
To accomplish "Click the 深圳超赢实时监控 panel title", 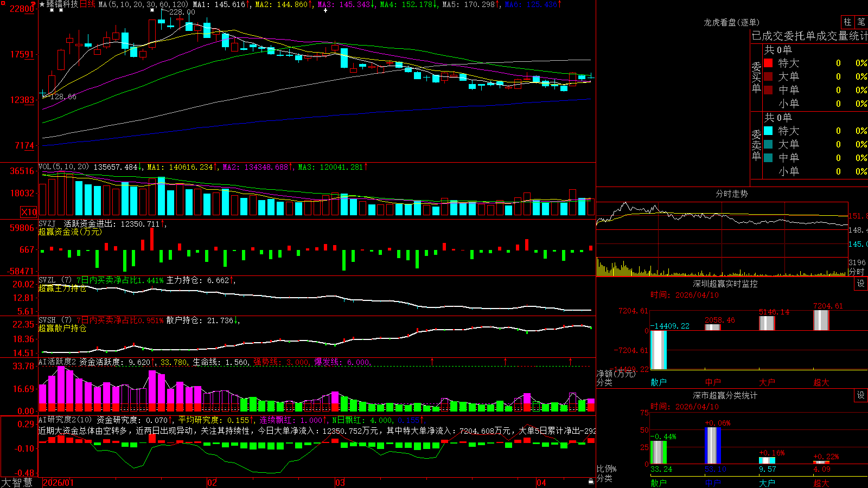I will [725, 284].
